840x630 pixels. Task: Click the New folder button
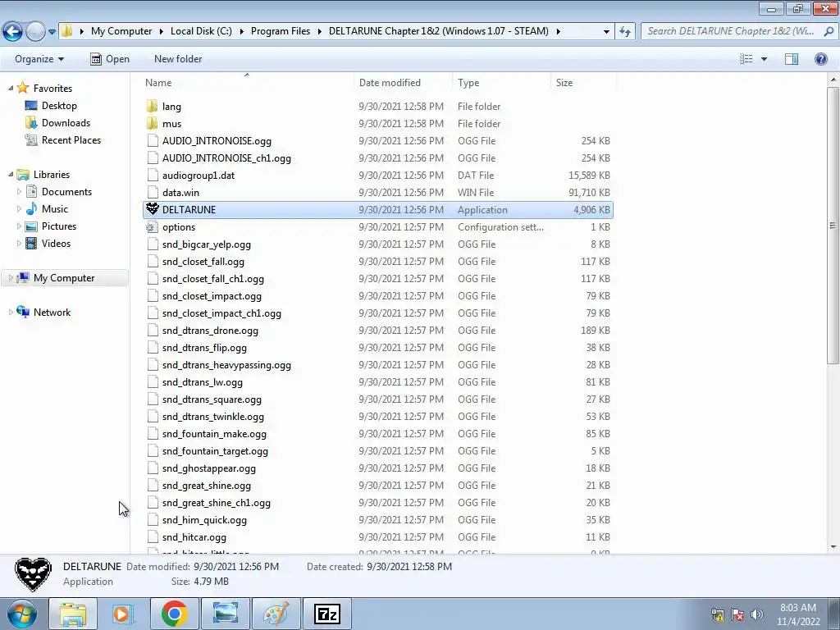coord(178,59)
